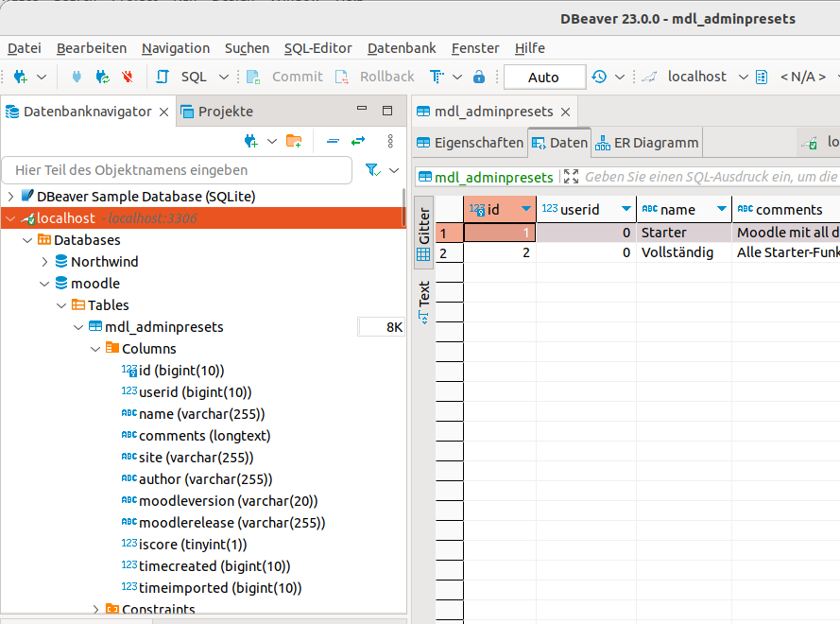Select the Vollständig name cell
840x624 pixels.
[x=683, y=252]
